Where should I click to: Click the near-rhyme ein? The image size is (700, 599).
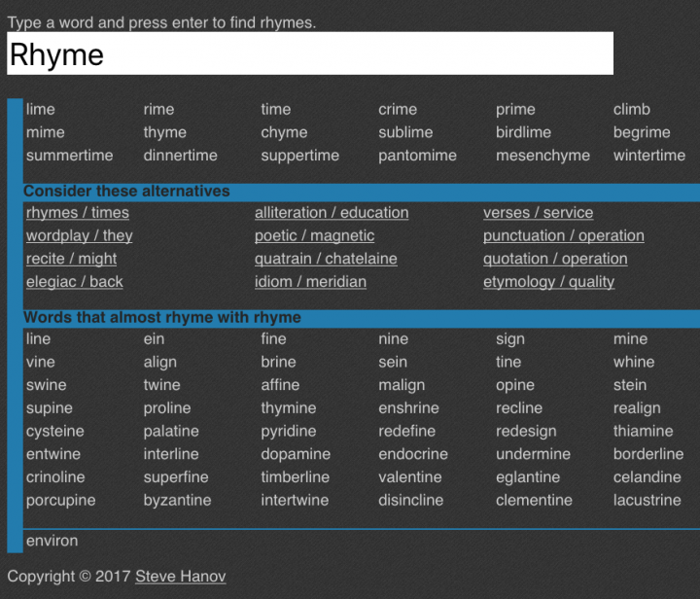tap(154, 339)
